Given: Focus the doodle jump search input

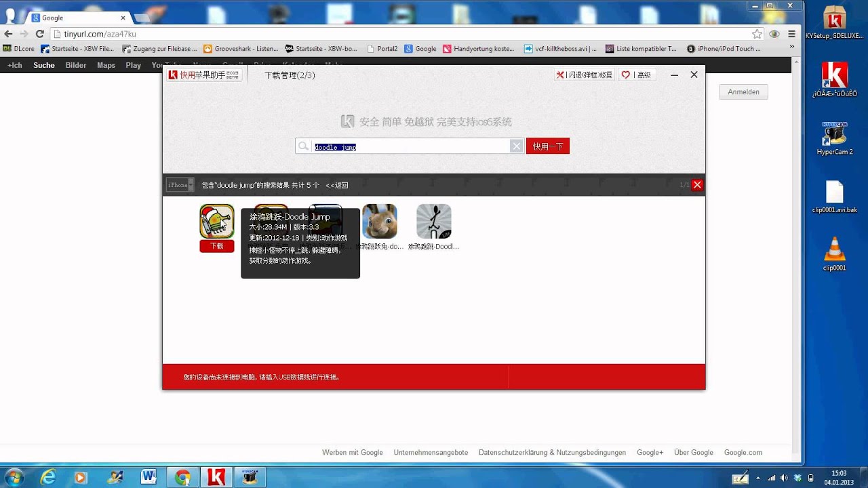Looking at the screenshot, I should tap(410, 146).
